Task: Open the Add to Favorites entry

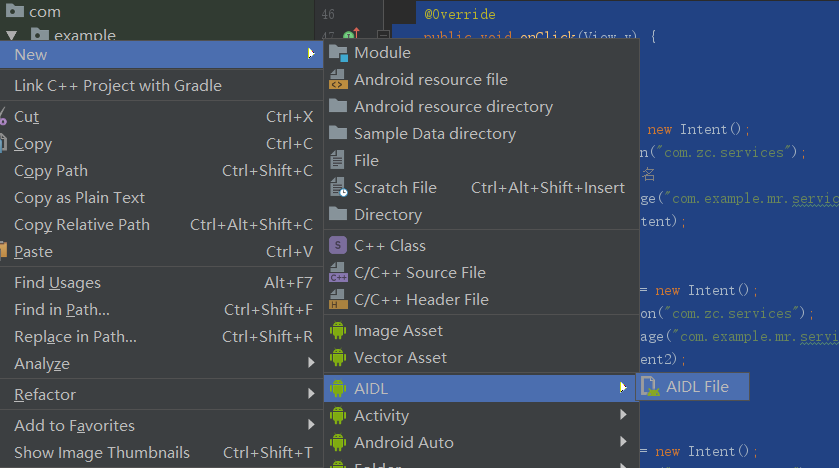Action: click(x=161, y=425)
